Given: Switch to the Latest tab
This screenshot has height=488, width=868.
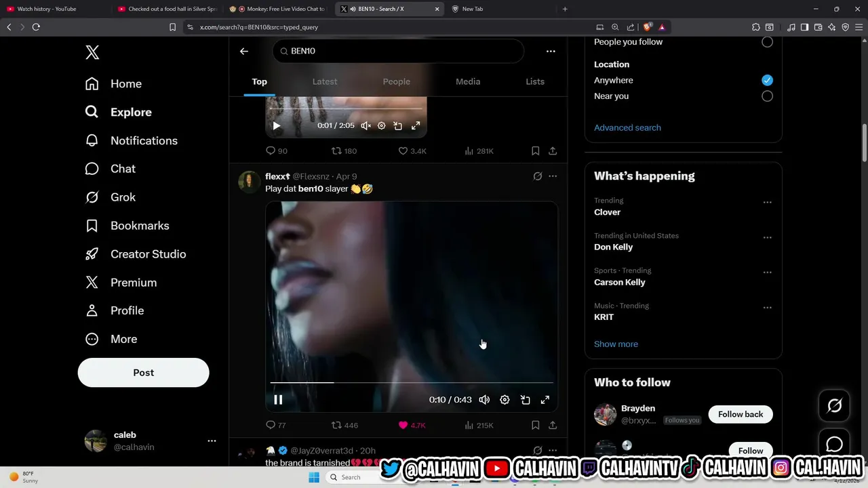Looking at the screenshot, I should (x=325, y=81).
